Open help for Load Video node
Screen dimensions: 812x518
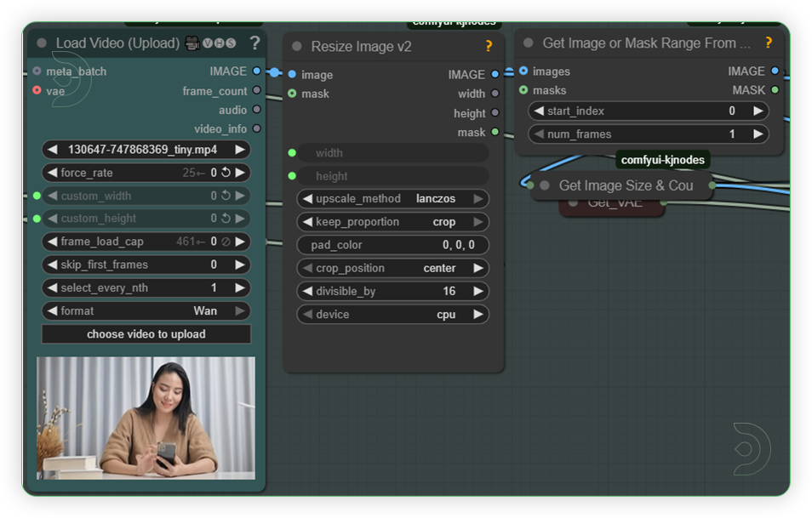(x=254, y=43)
